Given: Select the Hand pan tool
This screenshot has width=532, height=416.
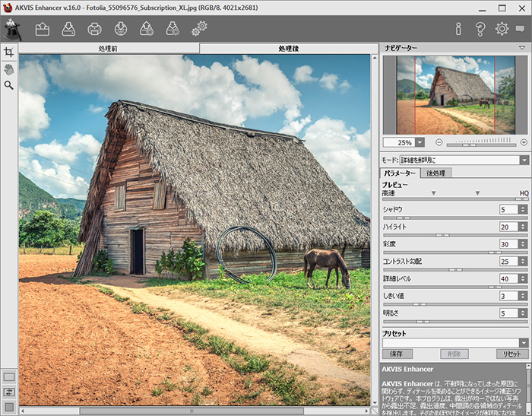Looking at the screenshot, I should click(x=8, y=69).
